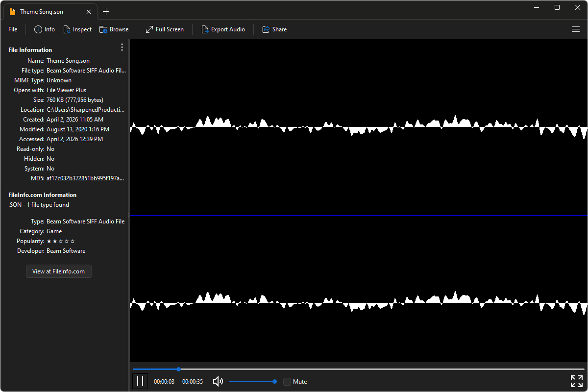The image size is (588, 392).
Task: Click the volume slider handle
Action: [274, 381]
